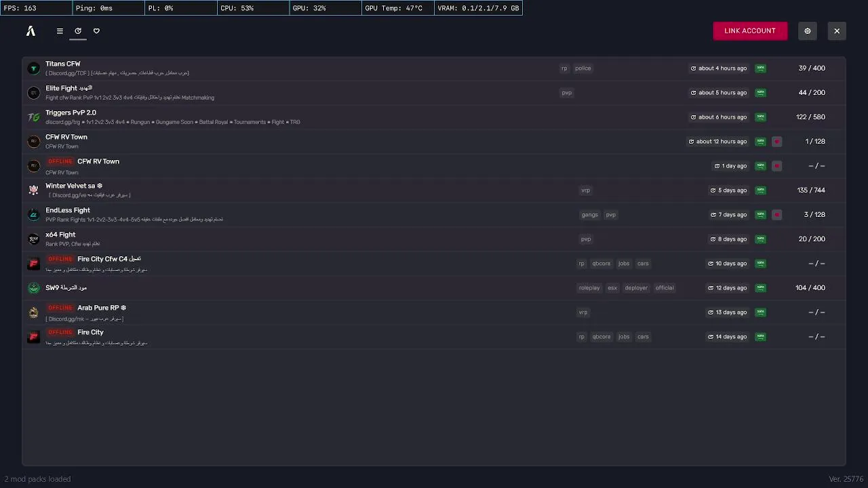Click SW9 server green emblem icon

[x=33, y=288]
